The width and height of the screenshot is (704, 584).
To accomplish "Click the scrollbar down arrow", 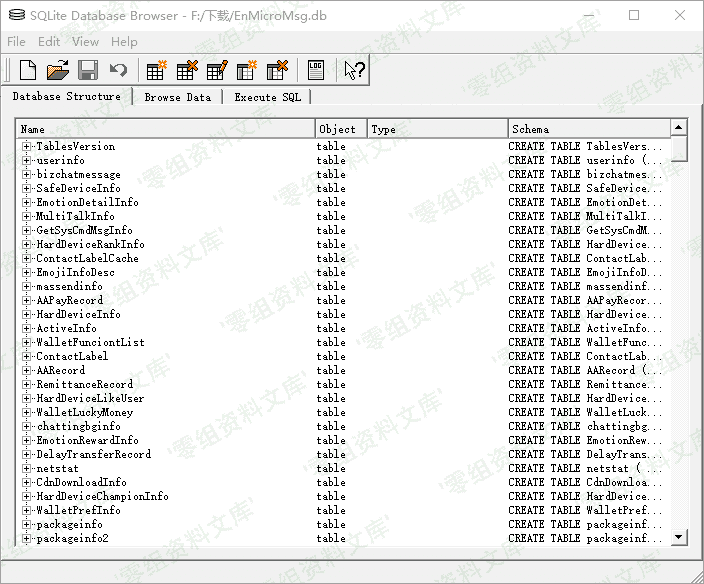I will (x=679, y=537).
